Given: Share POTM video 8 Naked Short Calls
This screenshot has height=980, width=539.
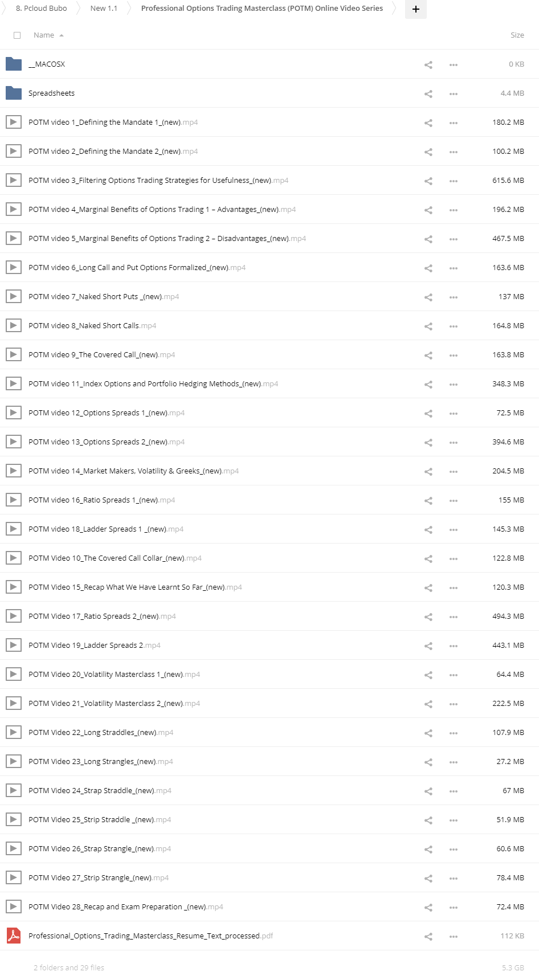Looking at the screenshot, I should click(428, 326).
